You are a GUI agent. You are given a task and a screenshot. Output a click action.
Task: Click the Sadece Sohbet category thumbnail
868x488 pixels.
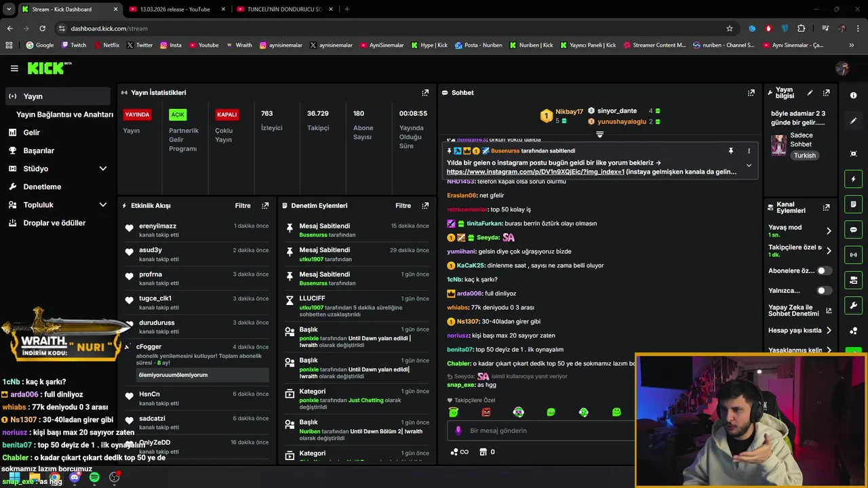[778, 145]
